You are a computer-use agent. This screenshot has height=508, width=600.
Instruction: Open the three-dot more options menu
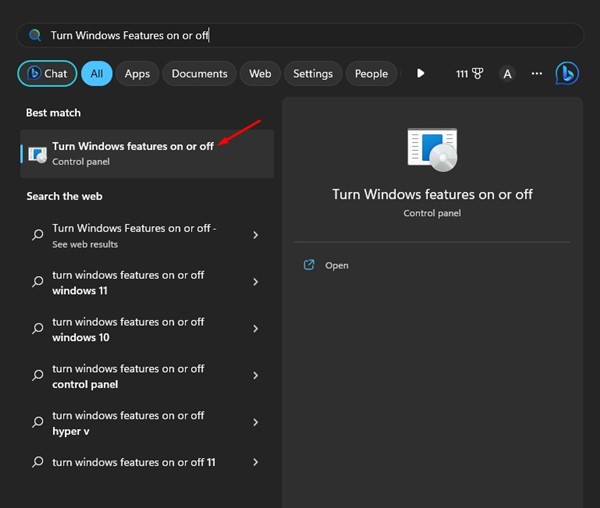pyautogui.click(x=537, y=73)
